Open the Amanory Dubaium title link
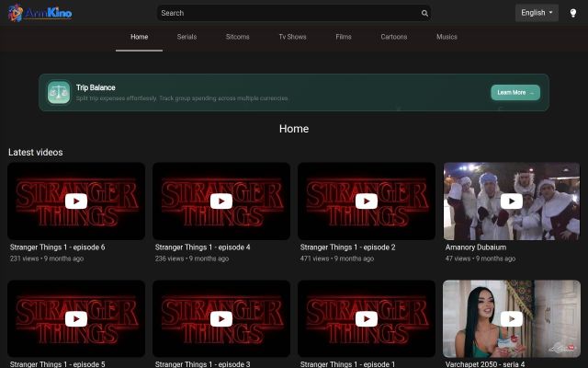Viewport: 588px width, 368px height. pyautogui.click(x=476, y=247)
